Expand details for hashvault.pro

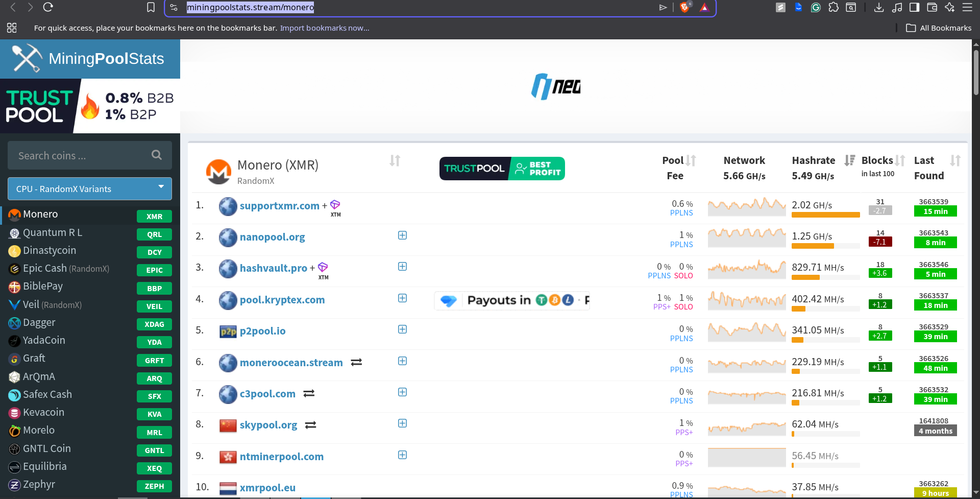(402, 267)
